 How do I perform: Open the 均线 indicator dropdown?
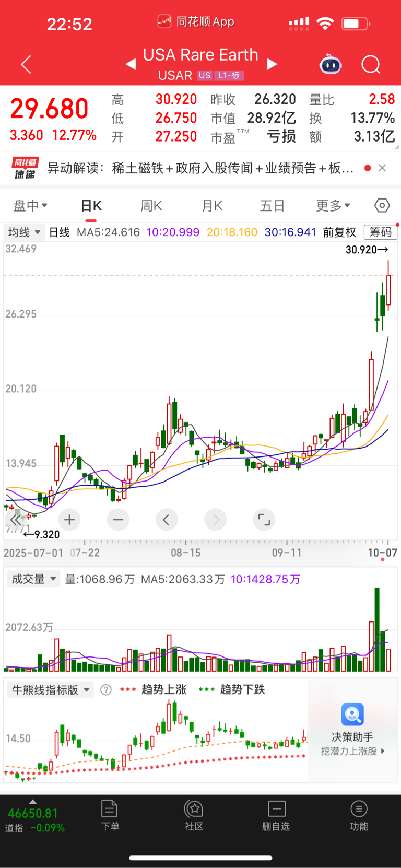click(x=24, y=232)
